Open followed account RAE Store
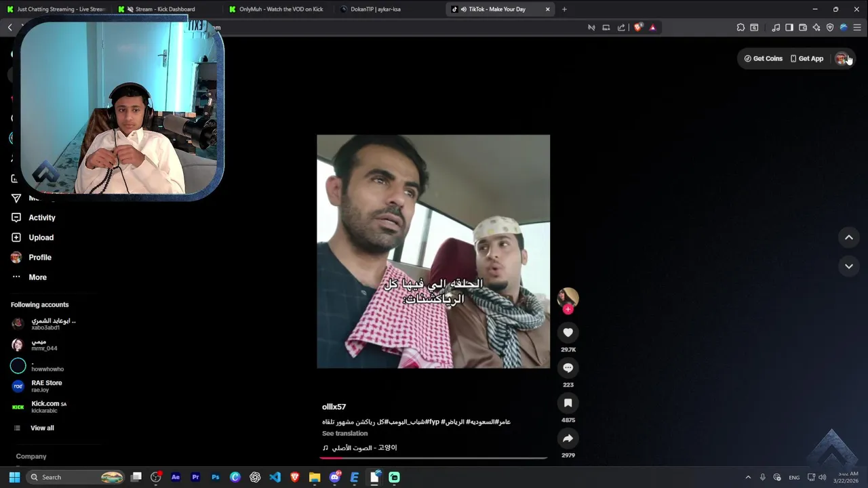Viewport: 868px width, 488px height. pos(37,386)
